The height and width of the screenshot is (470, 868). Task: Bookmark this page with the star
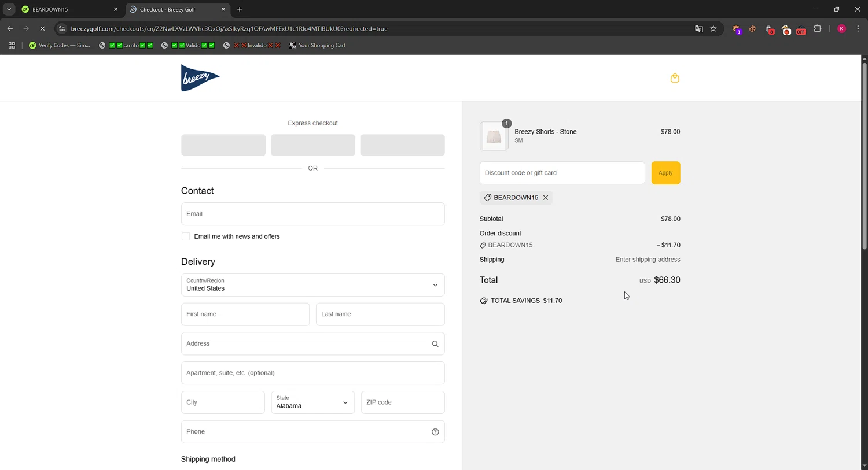coord(713,28)
